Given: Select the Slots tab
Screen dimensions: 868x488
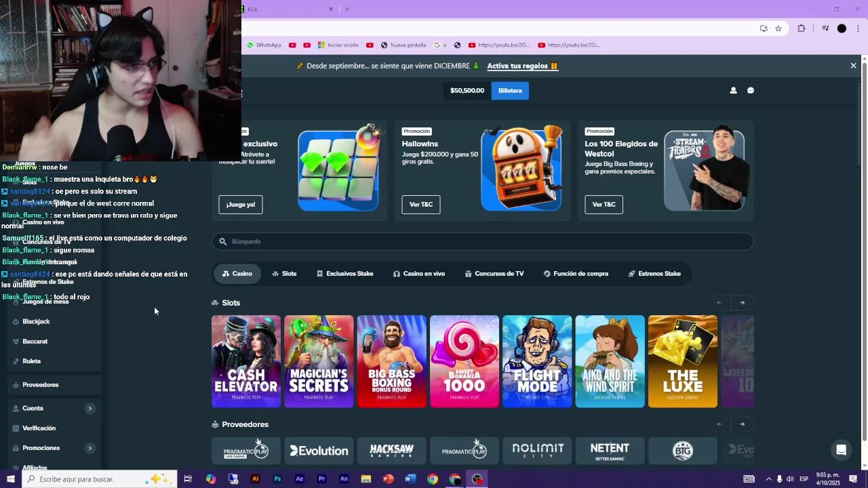Looking at the screenshot, I should pyautogui.click(x=284, y=274).
